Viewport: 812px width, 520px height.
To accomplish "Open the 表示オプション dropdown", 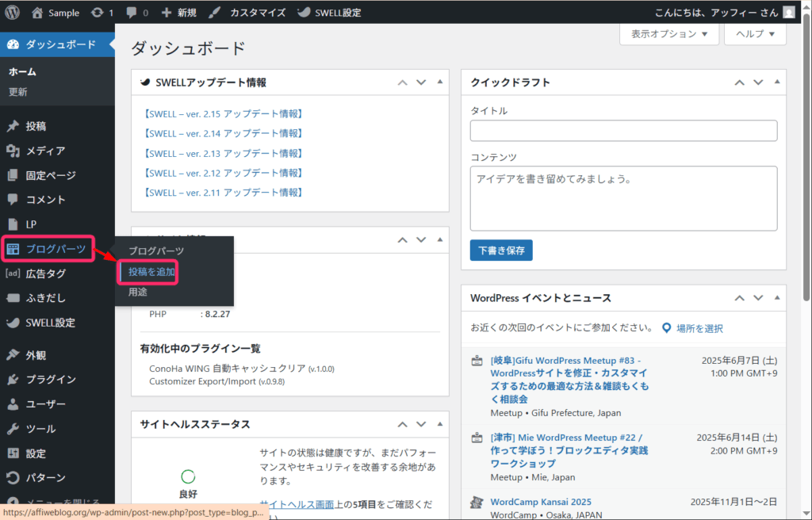I will 669,34.
